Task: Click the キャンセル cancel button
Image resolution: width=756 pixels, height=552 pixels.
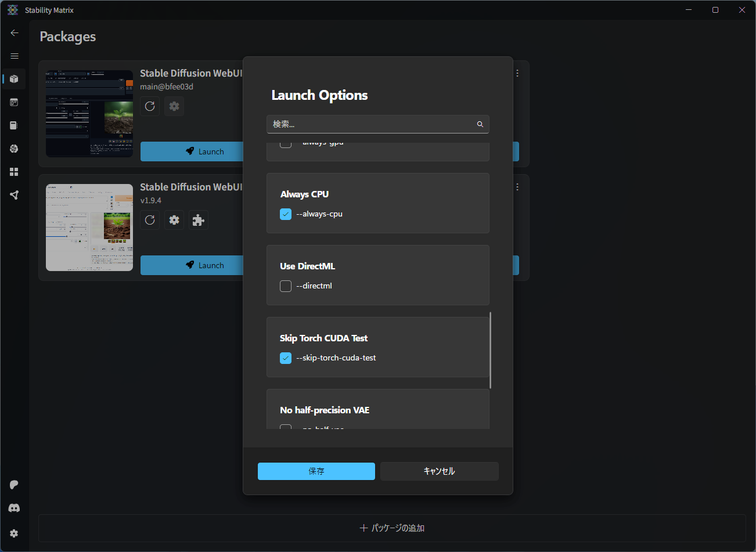Action: (440, 471)
